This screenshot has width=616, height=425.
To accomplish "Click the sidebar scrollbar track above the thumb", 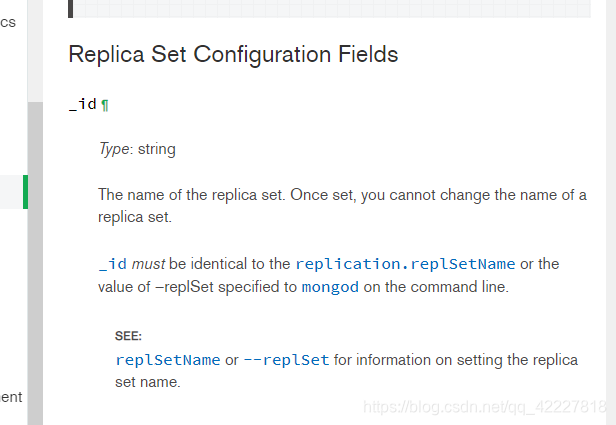I will tap(35, 50).
